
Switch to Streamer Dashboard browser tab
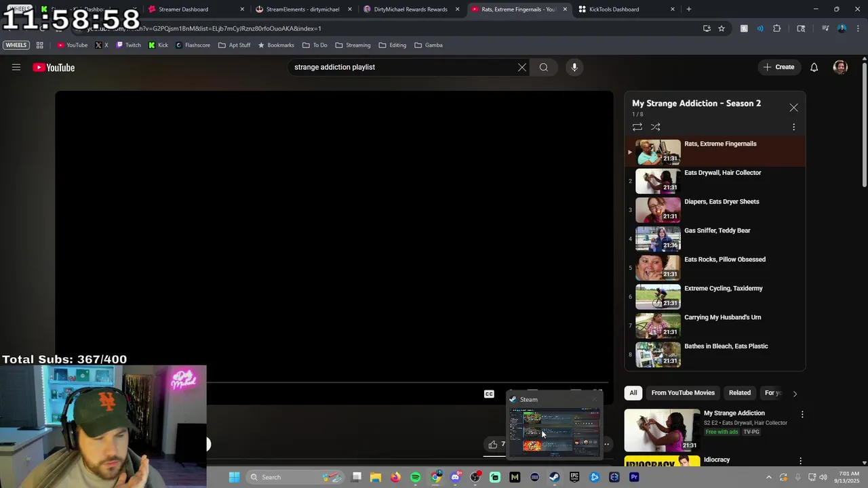pyautogui.click(x=195, y=9)
